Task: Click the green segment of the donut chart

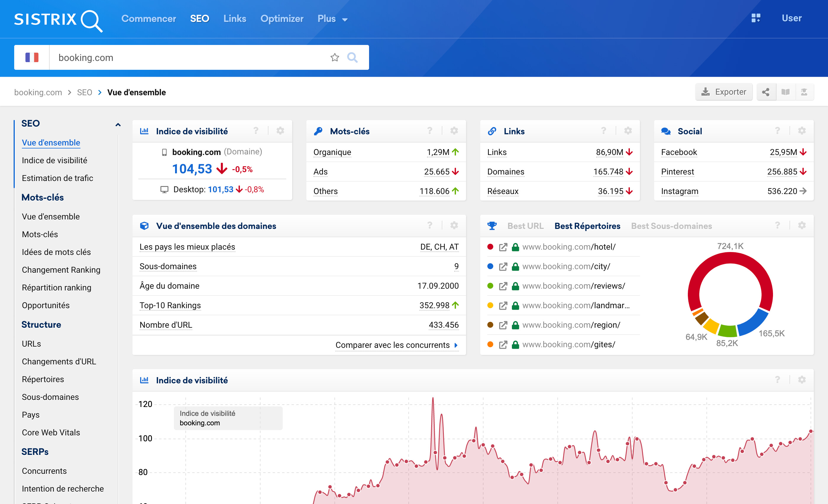Action: [x=728, y=331]
